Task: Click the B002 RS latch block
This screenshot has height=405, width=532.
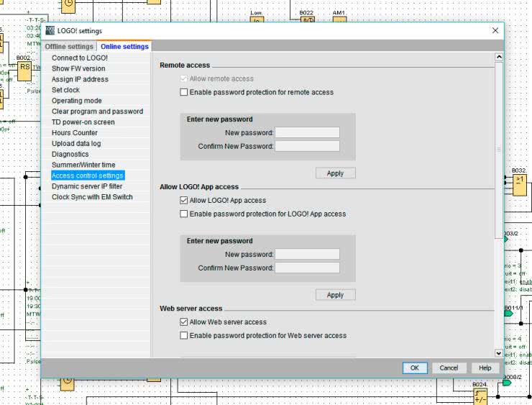Action: [x=24, y=68]
